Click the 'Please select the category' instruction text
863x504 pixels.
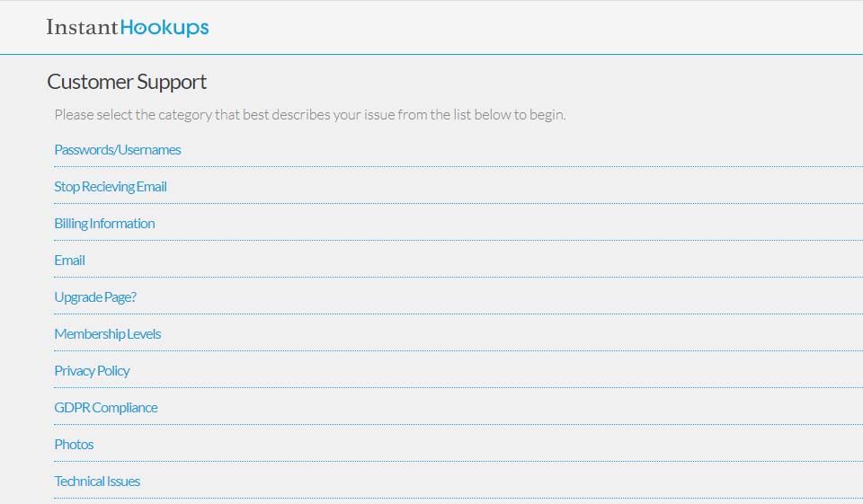pos(310,115)
